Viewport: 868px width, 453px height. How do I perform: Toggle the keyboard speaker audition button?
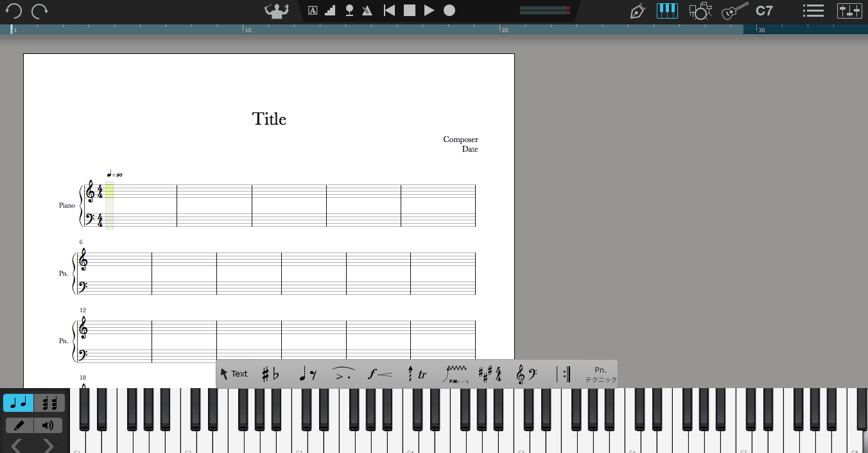point(48,425)
